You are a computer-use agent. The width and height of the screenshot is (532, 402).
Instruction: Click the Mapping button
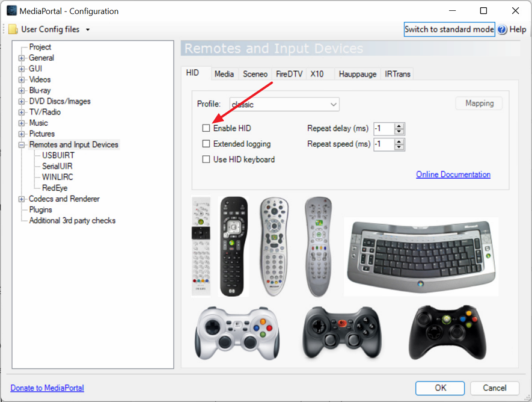(x=479, y=104)
